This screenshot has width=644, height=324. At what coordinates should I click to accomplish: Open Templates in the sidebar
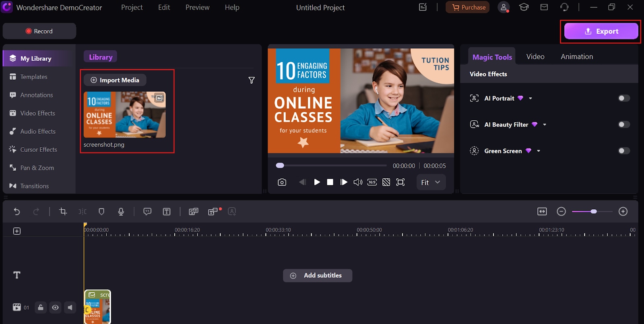(x=39, y=77)
